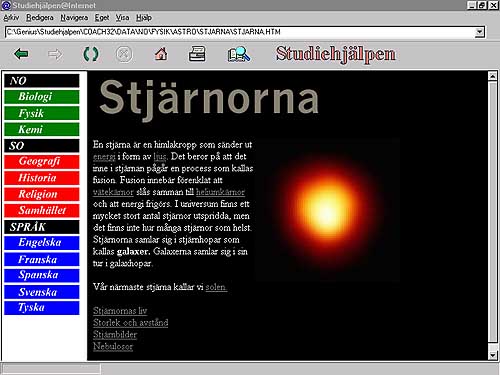Open the Arkiv menu
Screen dimensions: 500x375
click(11, 18)
